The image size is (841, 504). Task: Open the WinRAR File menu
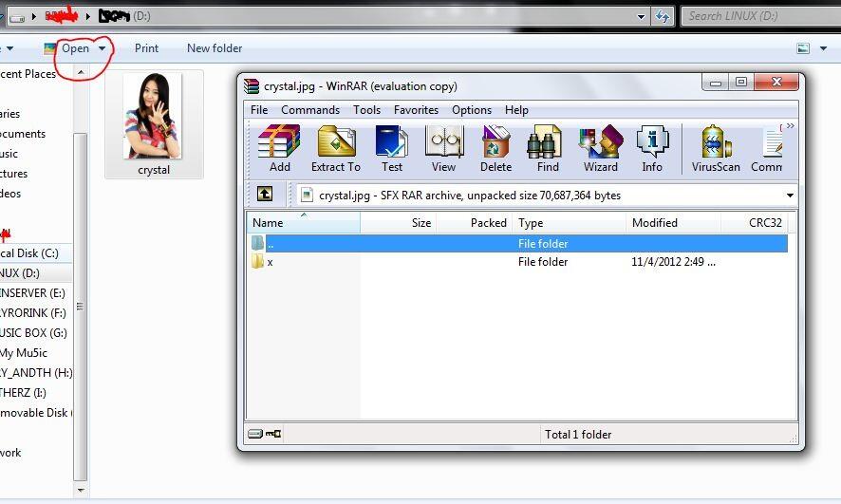[259, 110]
